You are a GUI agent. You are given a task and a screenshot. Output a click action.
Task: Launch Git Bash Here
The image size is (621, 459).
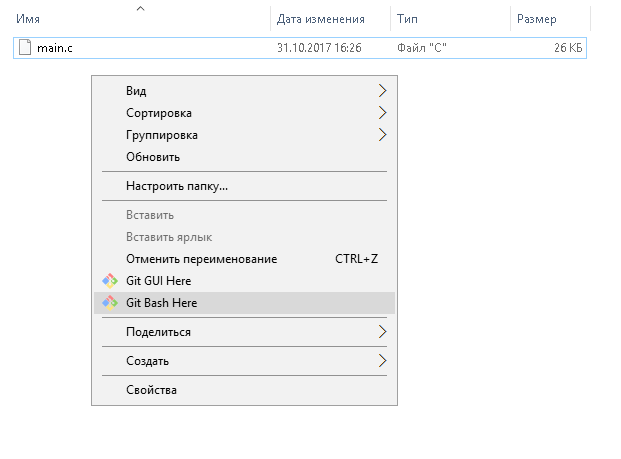(162, 303)
